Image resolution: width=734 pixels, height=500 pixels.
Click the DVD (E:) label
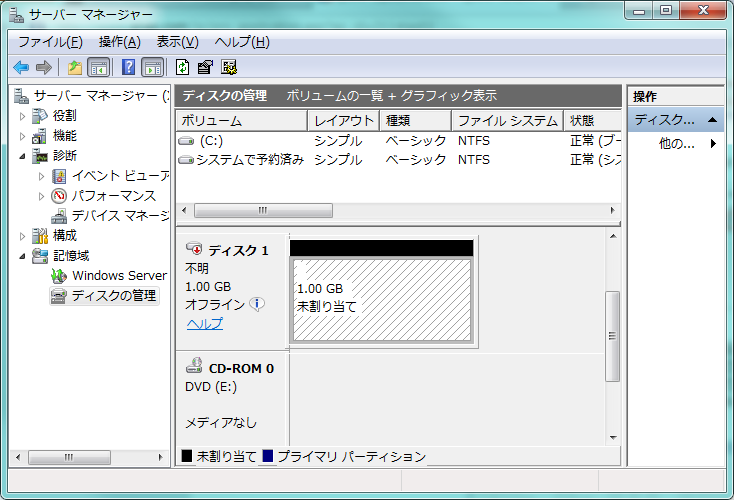[211, 387]
